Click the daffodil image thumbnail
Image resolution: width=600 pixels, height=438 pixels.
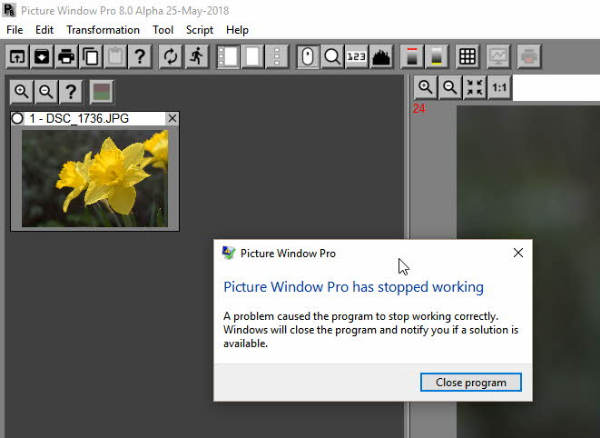pos(94,177)
